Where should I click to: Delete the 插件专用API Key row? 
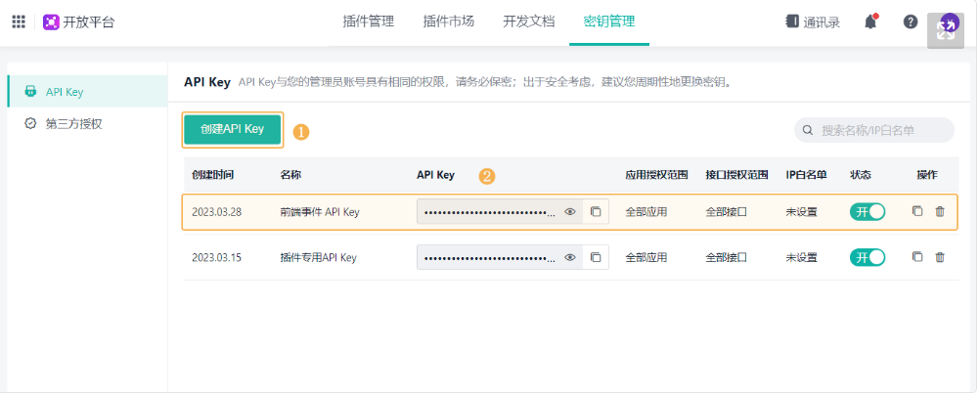[x=940, y=257]
